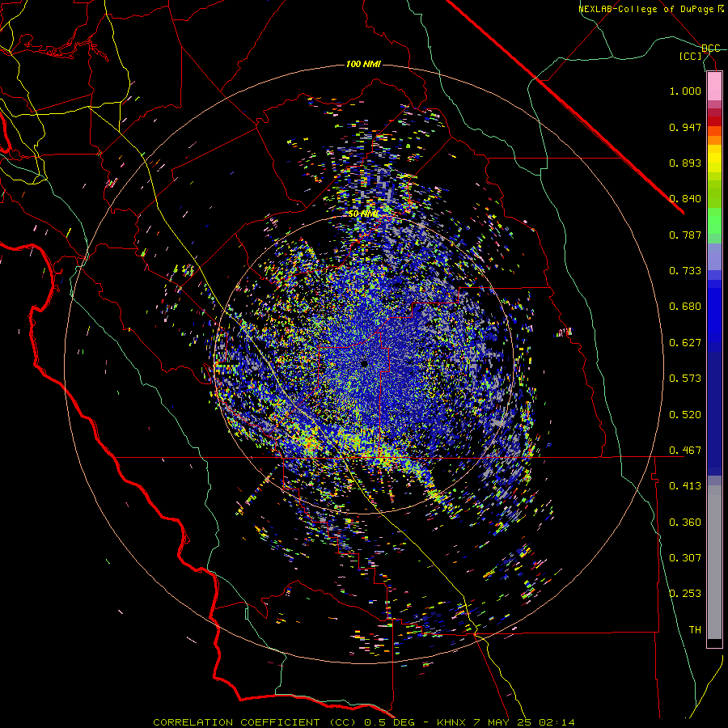The image size is (728, 728).
Task: Select the 0.307 scale value
Action: (685, 558)
